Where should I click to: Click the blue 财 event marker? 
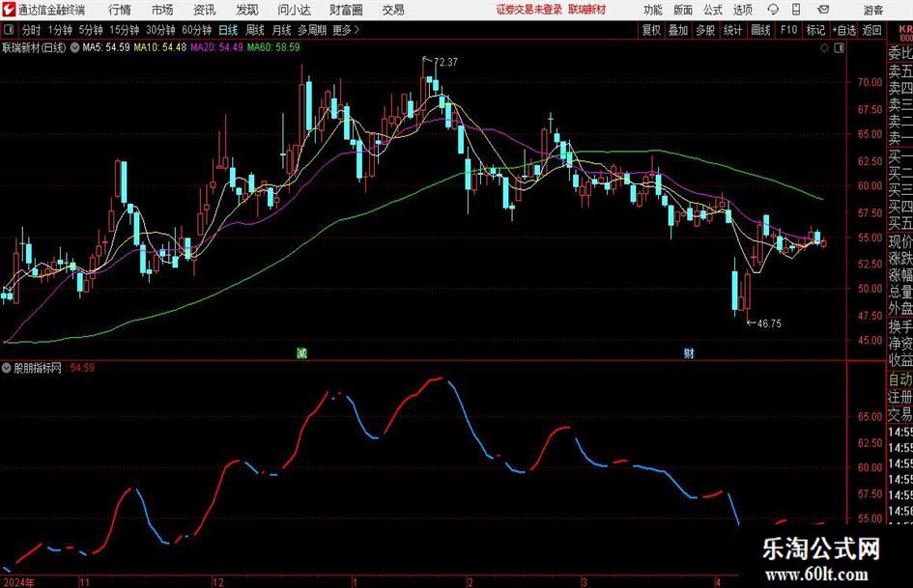[x=689, y=352]
